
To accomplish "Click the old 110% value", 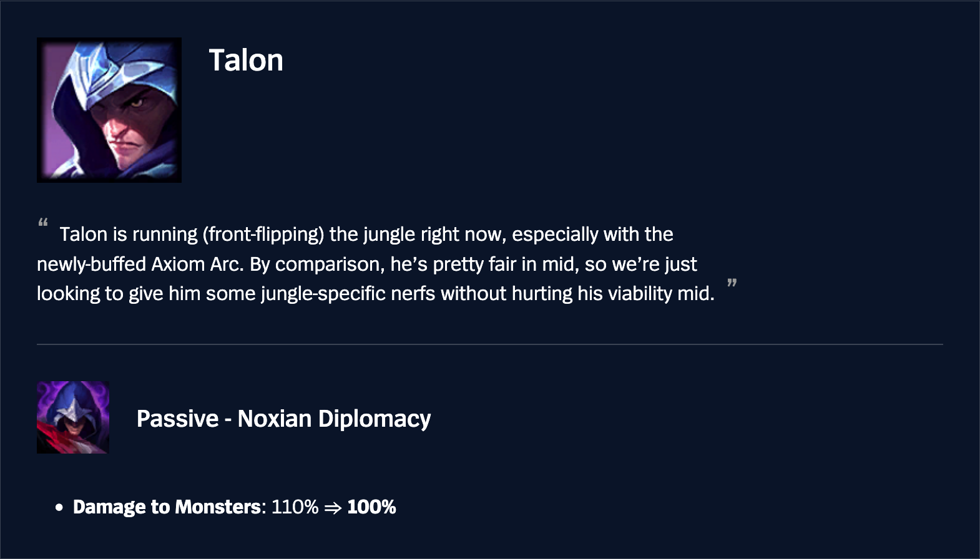I will point(295,507).
